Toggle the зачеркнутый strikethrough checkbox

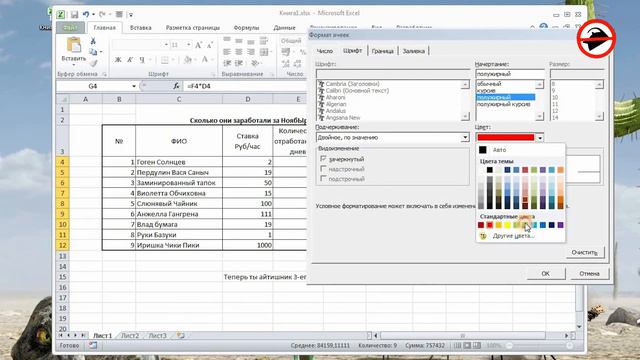click(323, 159)
